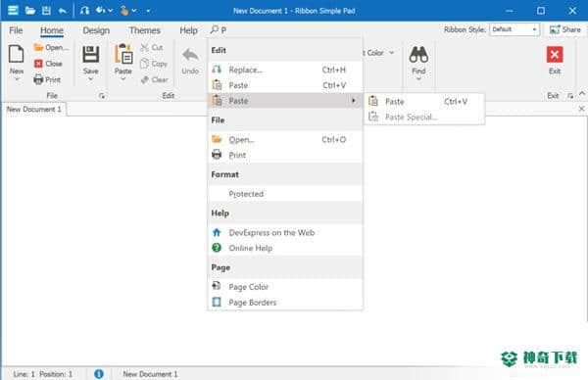Viewport: 588px width, 380px height.
Task: Click the Find binoculars icon
Action: pos(418,54)
